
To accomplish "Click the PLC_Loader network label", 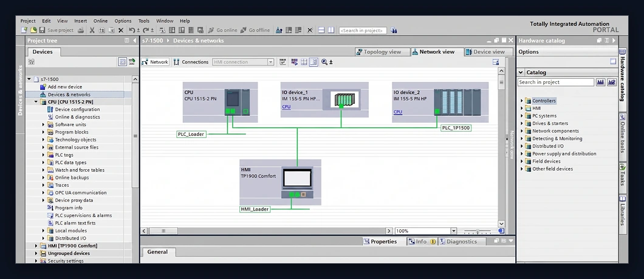I will tap(191, 134).
